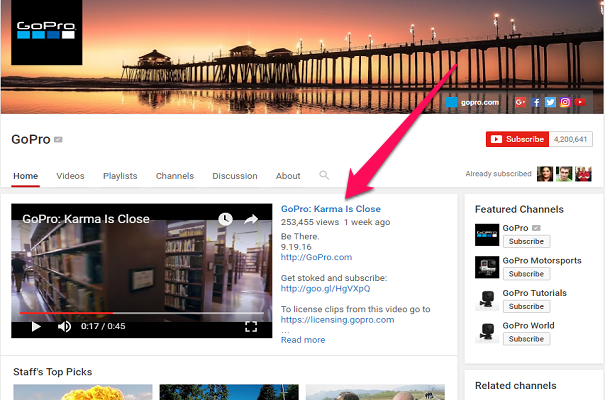Click the Watch Later clock icon
Screen dimensions: 605x400
click(226, 219)
